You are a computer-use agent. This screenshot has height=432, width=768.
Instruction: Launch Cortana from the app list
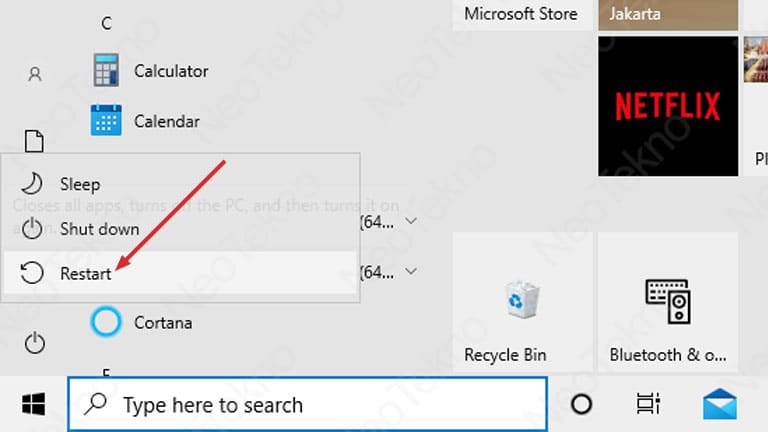(142, 322)
